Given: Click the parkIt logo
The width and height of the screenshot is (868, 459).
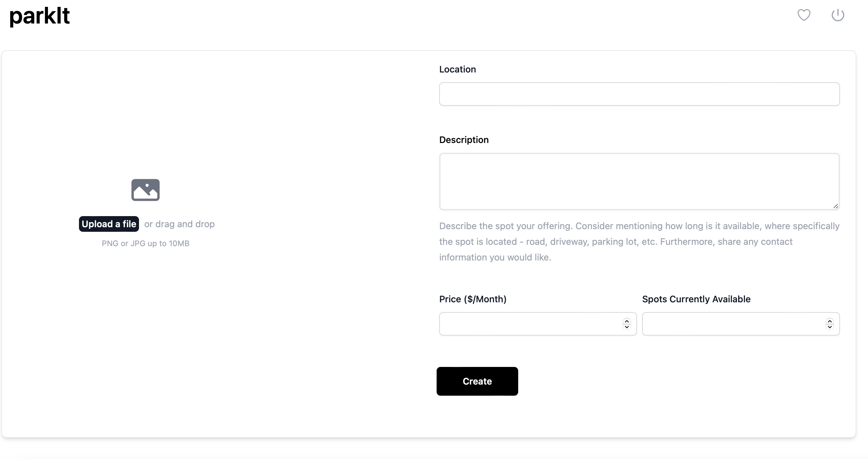Looking at the screenshot, I should coord(39,16).
